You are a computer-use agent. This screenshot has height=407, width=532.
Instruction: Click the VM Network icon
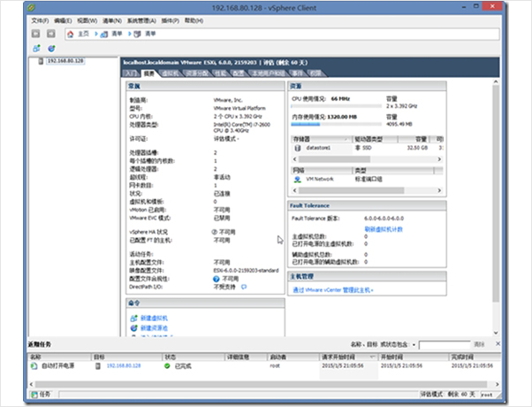(298, 179)
